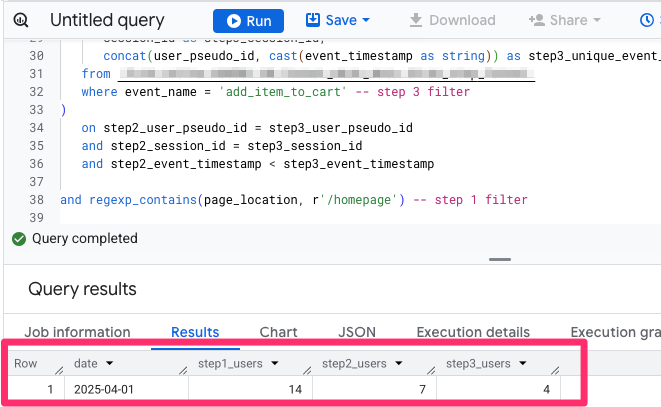661x407 pixels.
Task: Expand the step1_users column menu arrow
Action: pos(274,364)
